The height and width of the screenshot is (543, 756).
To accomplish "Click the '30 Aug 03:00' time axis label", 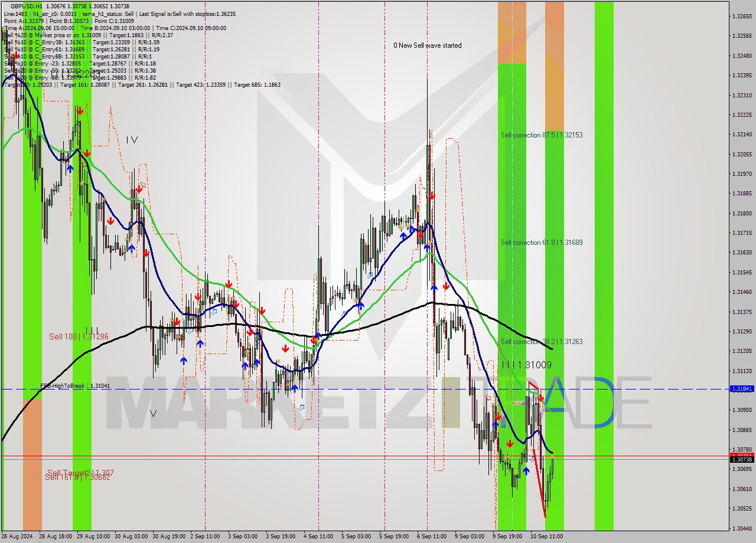I will click(x=131, y=537).
